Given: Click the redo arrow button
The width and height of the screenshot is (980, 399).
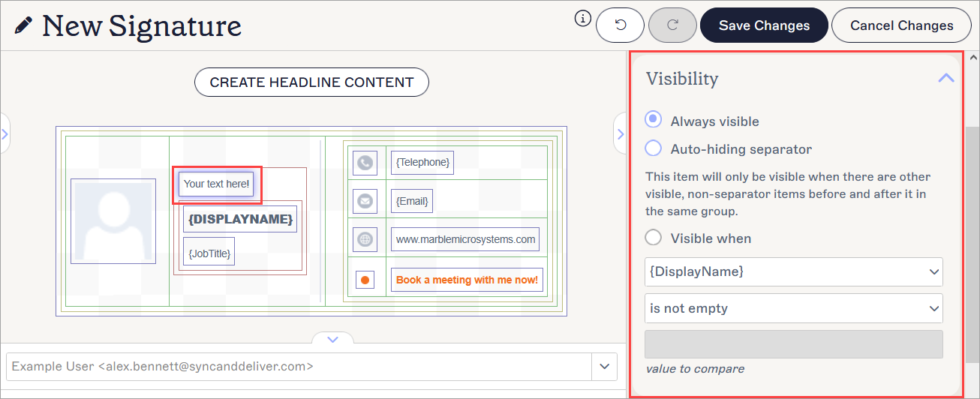Looking at the screenshot, I should 672,25.
